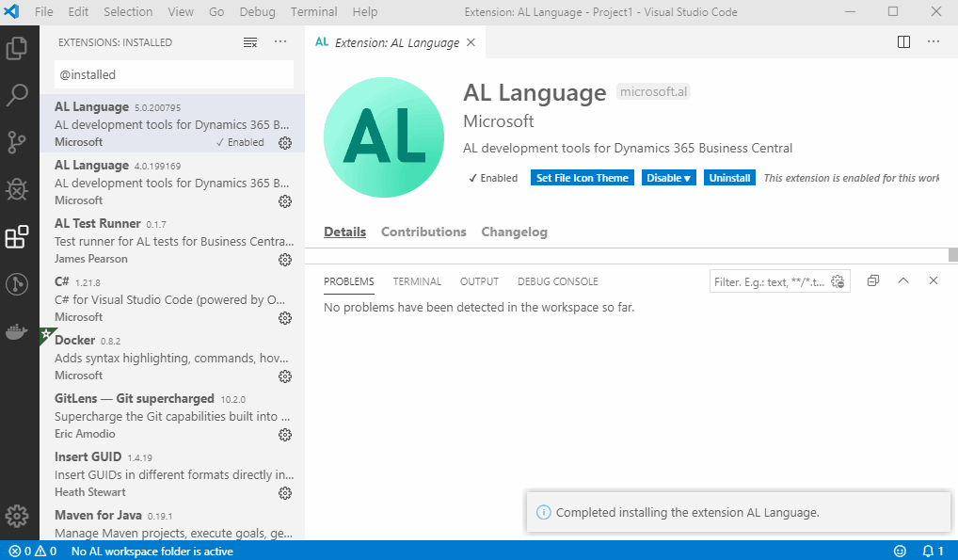Select the Extensions icon in the activity bar
This screenshot has height=560, width=958.
17,236
